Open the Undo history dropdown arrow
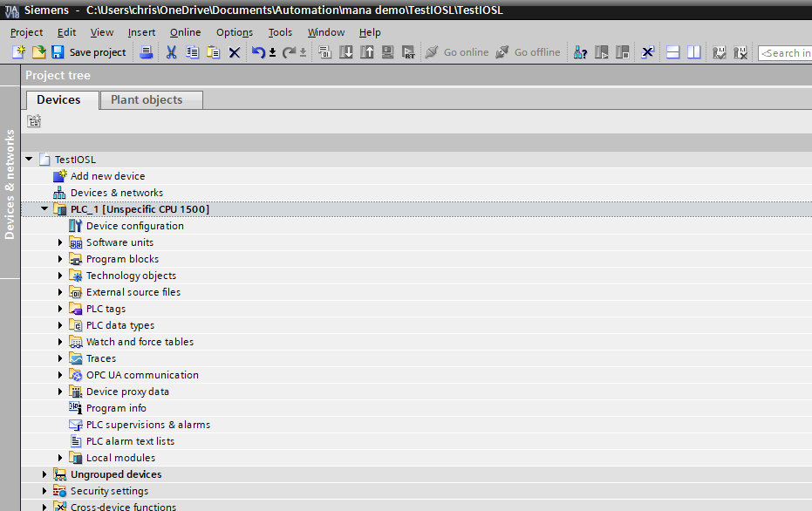 pos(272,52)
